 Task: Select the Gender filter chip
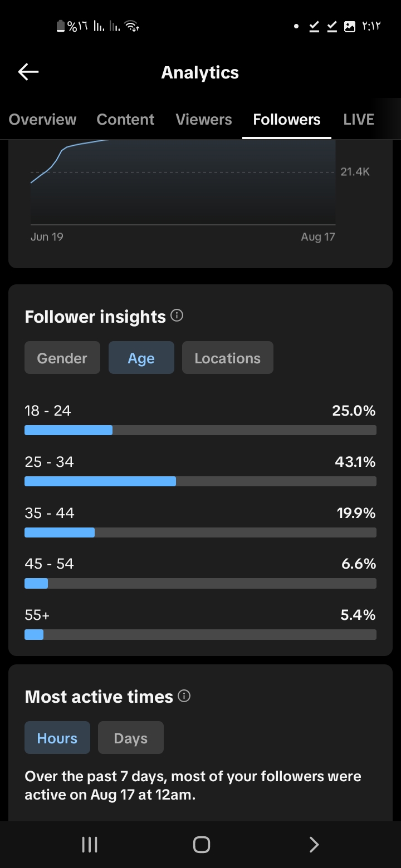coord(62,358)
